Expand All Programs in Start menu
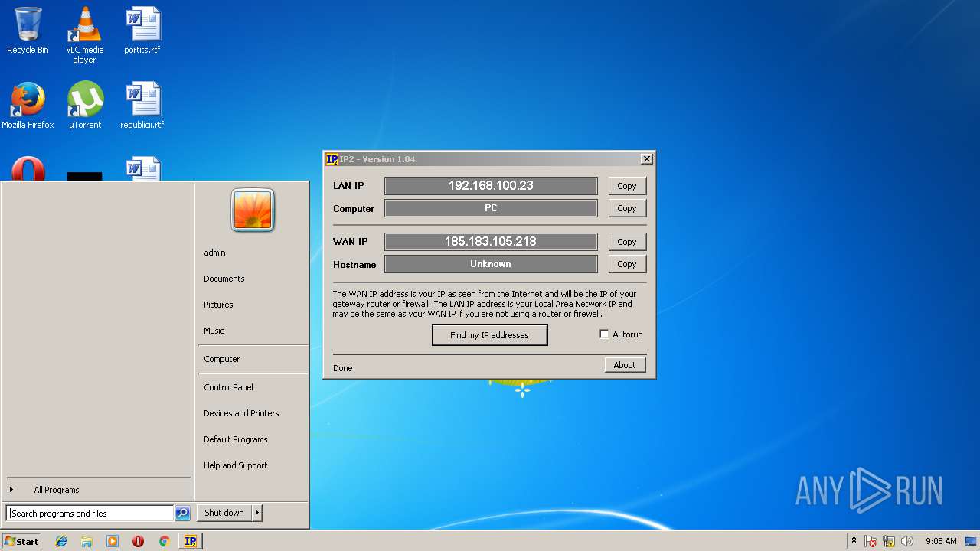 [56, 490]
